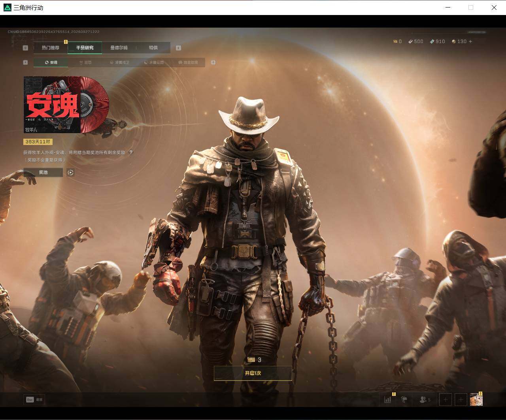The image size is (506, 420).
Task: Choose the fourth skin sub-tab labeled 水墨云图
Action: coord(154,62)
